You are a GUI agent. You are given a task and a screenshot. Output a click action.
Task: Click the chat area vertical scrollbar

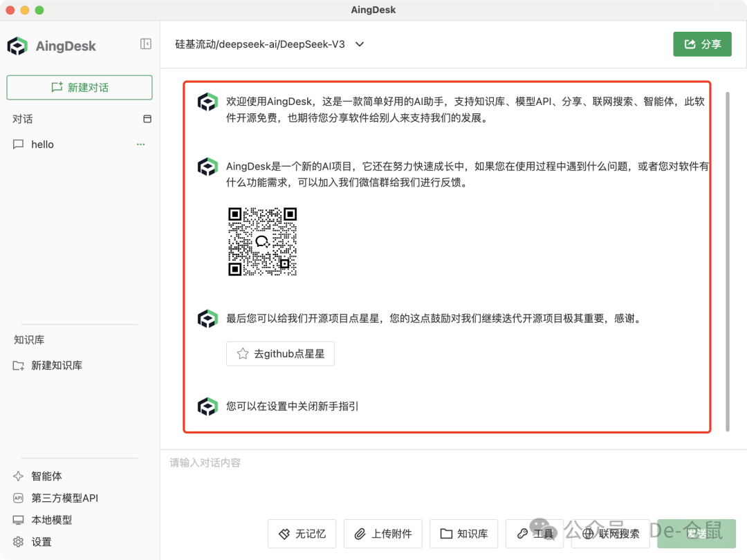tap(728, 262)
